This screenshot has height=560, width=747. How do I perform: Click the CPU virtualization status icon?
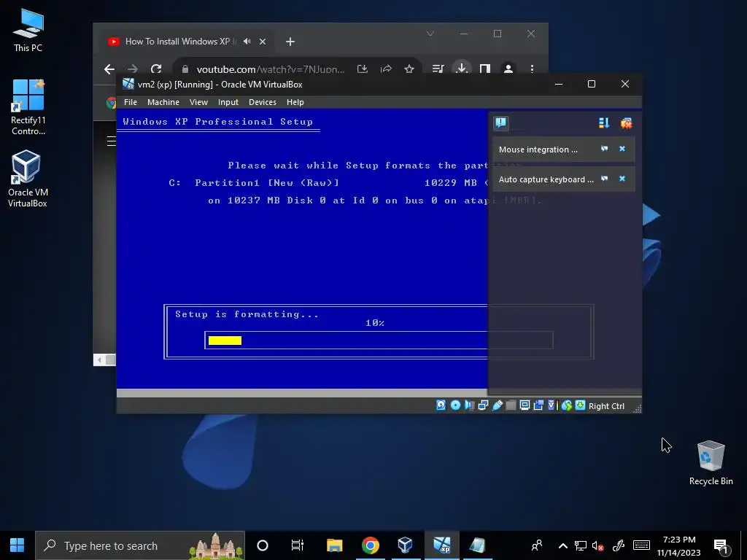click(552, 405)
